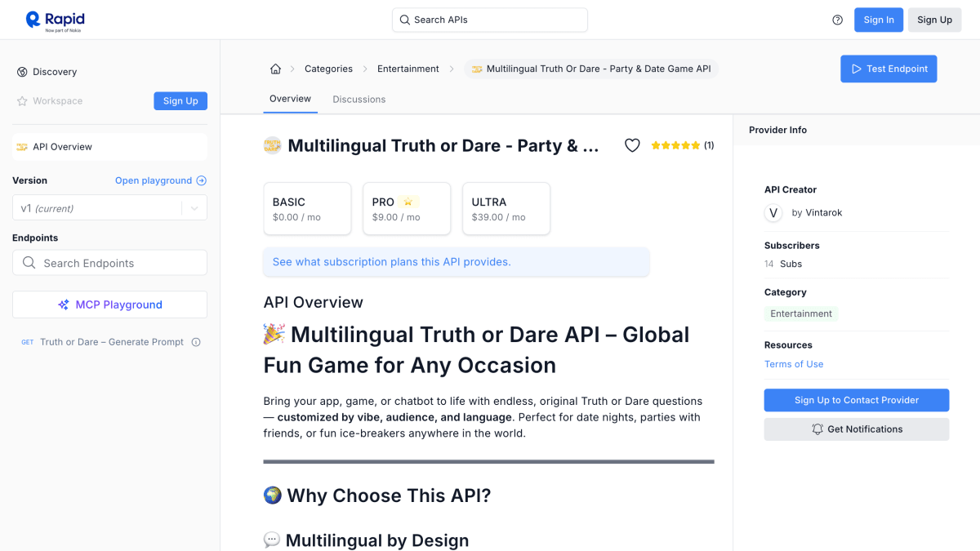Switch to the Discussions tab
The image size is (980, 551).
(x=359, y=100)
